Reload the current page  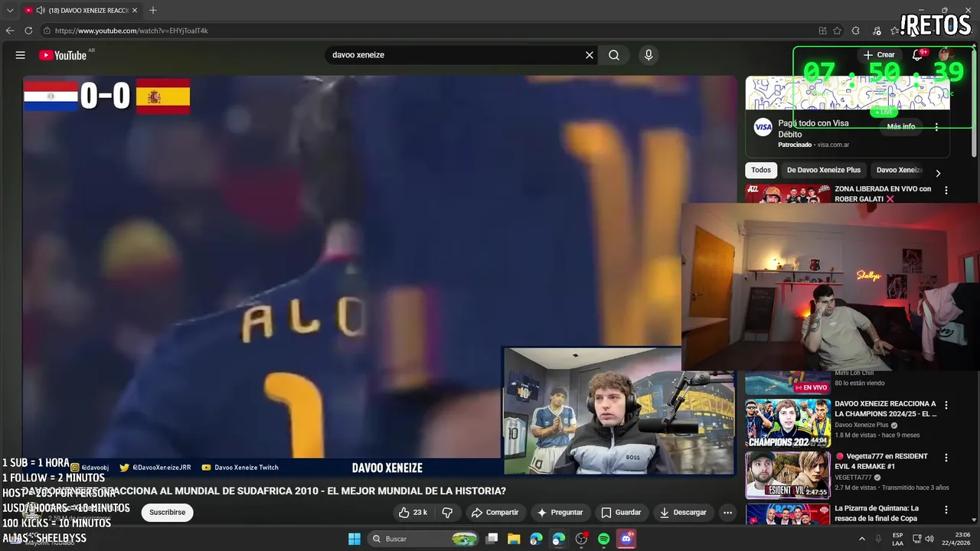28,31
